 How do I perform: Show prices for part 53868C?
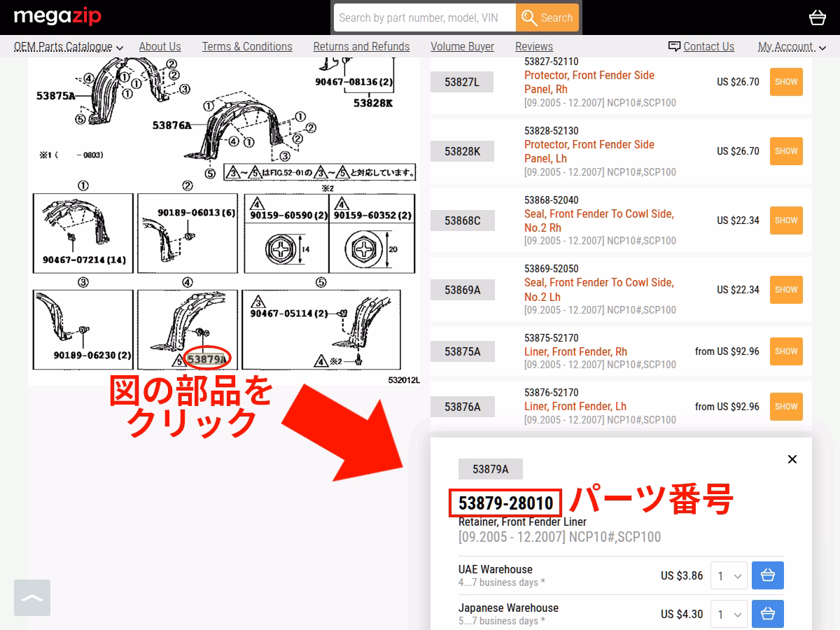point(786,220)
